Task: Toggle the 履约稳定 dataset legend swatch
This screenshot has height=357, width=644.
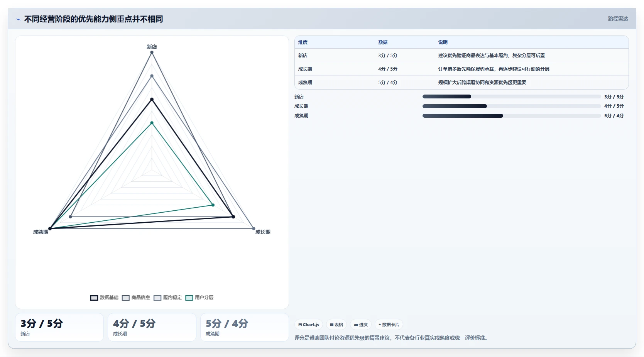Action: 157,298
